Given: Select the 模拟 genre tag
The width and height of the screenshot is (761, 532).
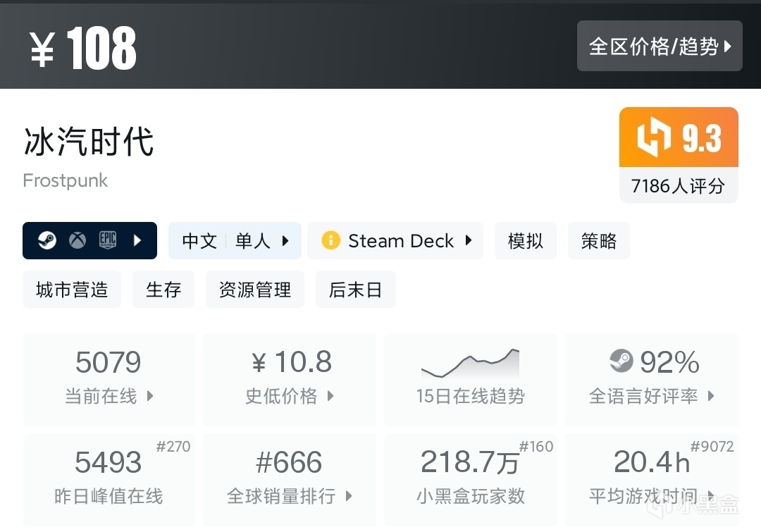Looking at the screenshot, I should [526, 241].
